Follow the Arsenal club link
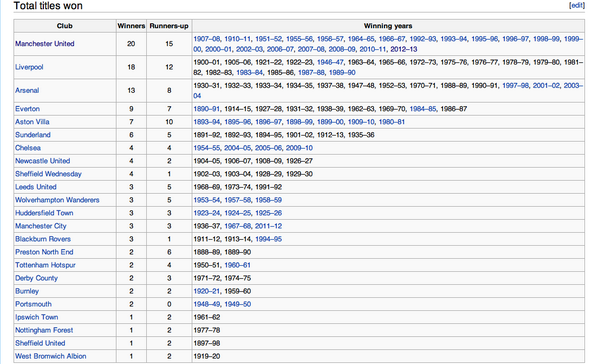 [x=27, y=90]
